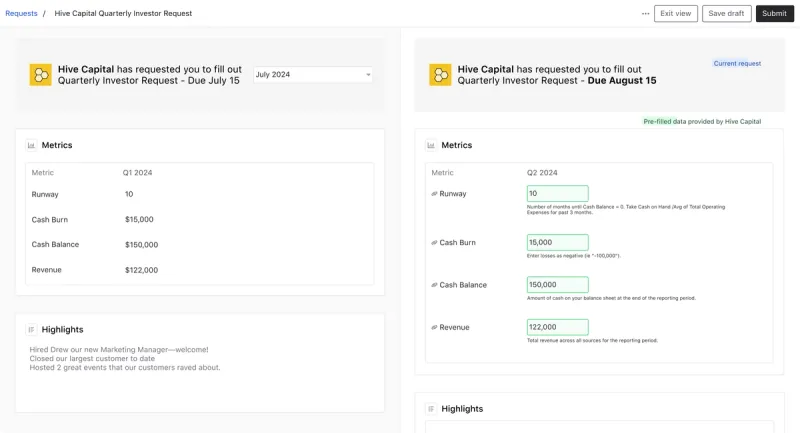This screenshot has height=433, width=800.
Task: Click the Q1 2024 column header
Action: coord(137,173)
